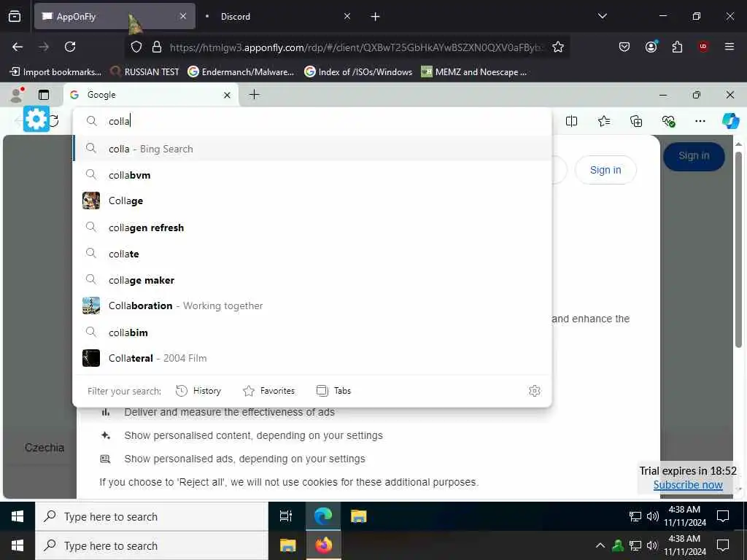Open MEMZ and Noescape bookmark
Screen dimensions: 747x560
[x=474, y=72]
